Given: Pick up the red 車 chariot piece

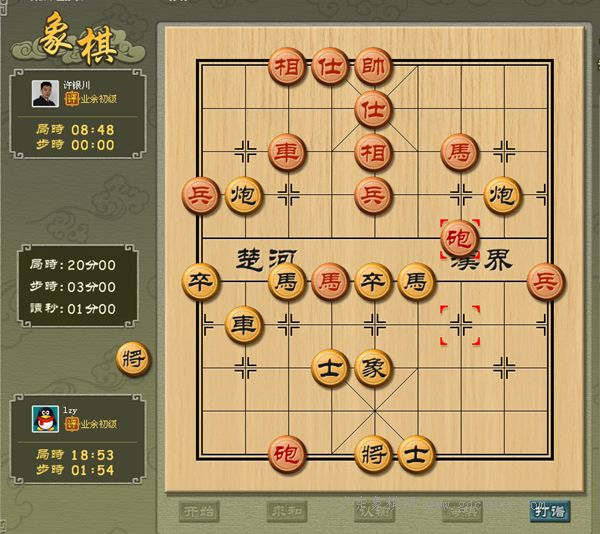Looking at the screenshot, I should pos(287,152).
